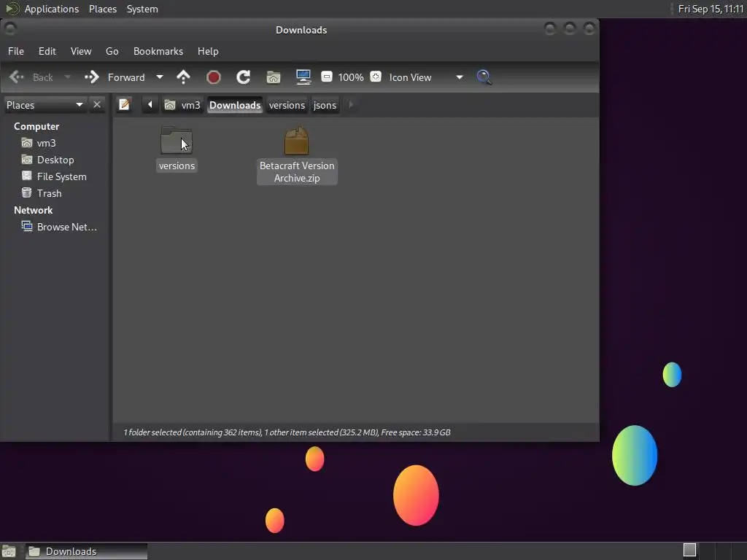Click the workspace switcher square
Image resolution: width=747 pixels, height=560 pixels.
[690, 550]
